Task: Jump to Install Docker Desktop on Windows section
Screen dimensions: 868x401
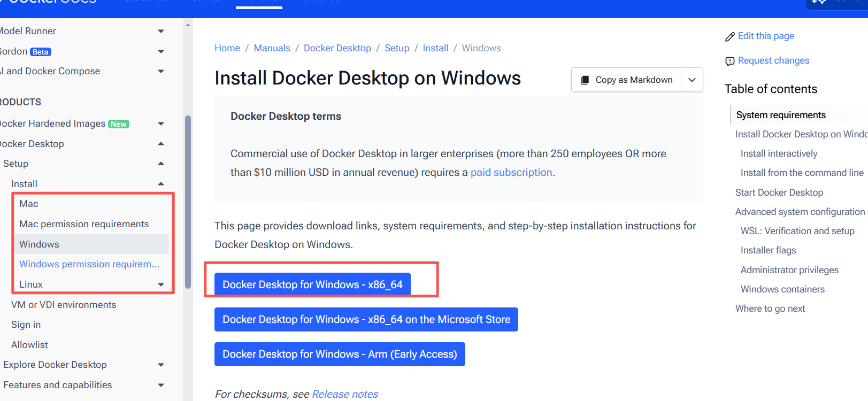Action: point(801,134)
